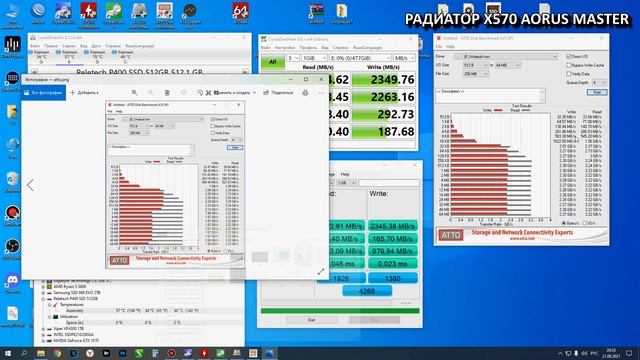This screenshot has width=640, height=360.
Task: Open the notification center icon
Action: [x=629, y=353]
